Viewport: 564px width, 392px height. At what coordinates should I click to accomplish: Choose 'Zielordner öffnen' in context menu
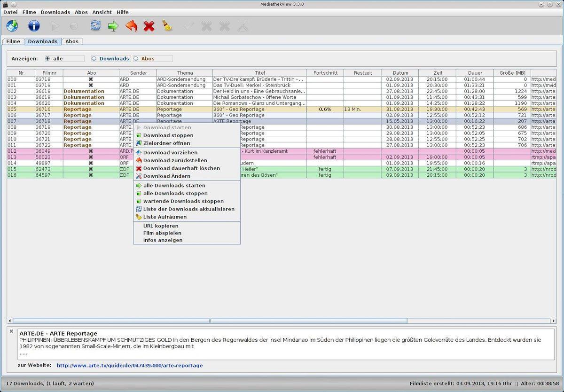[187, 143]
